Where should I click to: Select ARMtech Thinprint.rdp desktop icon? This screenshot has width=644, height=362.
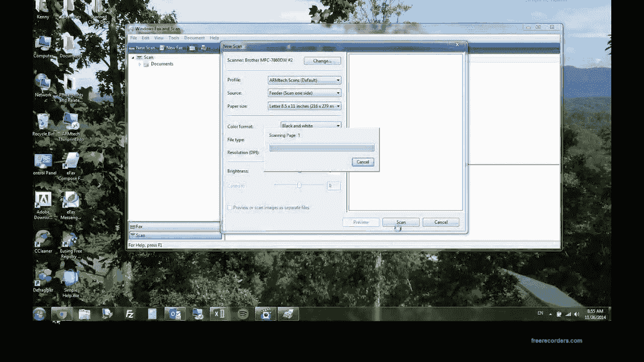coord(70,127)
